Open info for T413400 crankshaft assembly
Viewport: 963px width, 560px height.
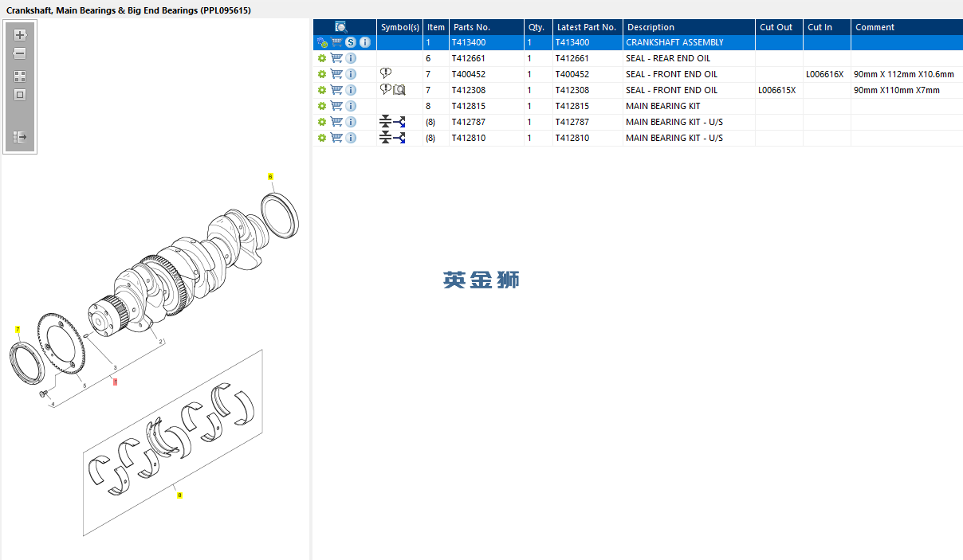[x=365, y=42]
